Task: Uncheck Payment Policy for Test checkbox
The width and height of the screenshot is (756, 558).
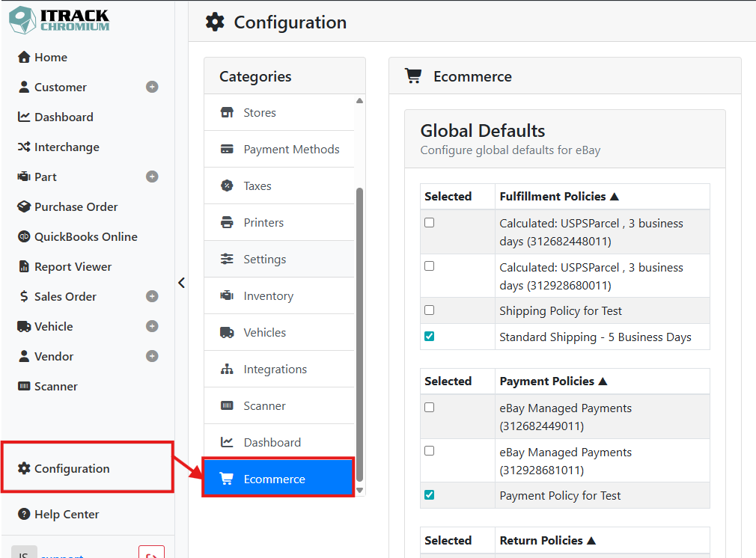Action: (x=429, y=495)
